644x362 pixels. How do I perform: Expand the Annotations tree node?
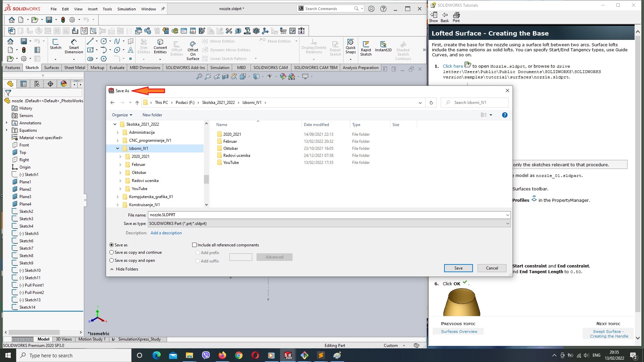(x=7, y=123)
